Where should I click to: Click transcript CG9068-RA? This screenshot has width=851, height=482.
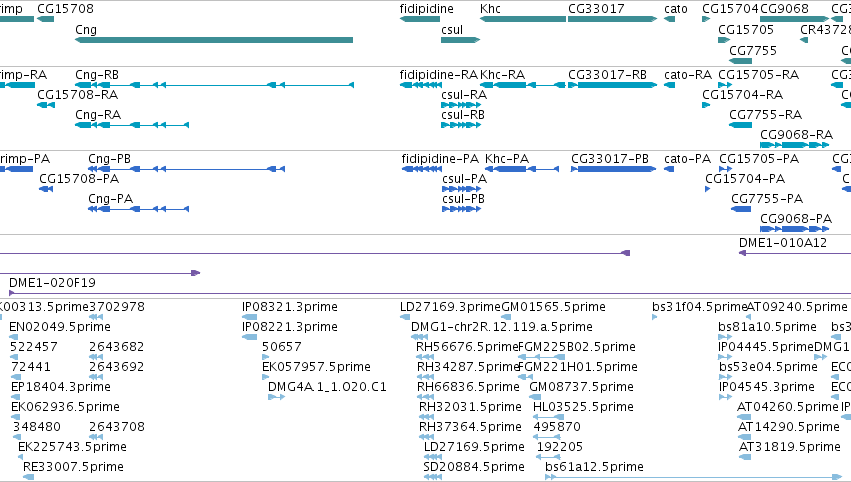794,145
